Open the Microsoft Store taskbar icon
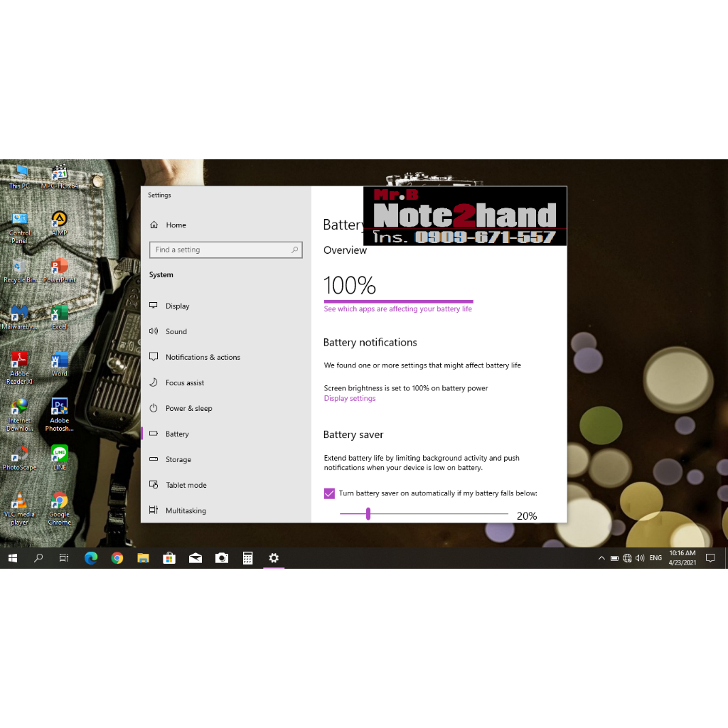The height and width of the screenshot is (728, 728). pyautogui.click(x=169, y=558)
